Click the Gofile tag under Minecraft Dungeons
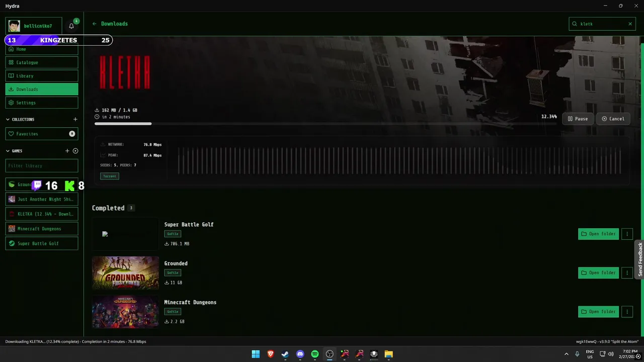This screenshot has height=362, width=644. pos(173,312)
